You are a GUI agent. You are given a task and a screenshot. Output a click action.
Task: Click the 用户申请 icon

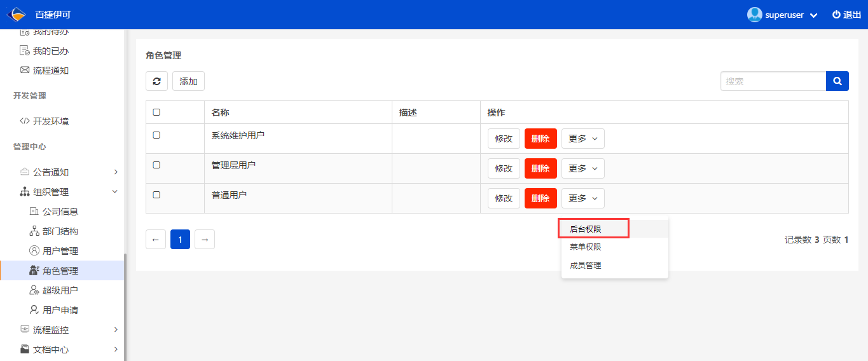tap(34, 310)
